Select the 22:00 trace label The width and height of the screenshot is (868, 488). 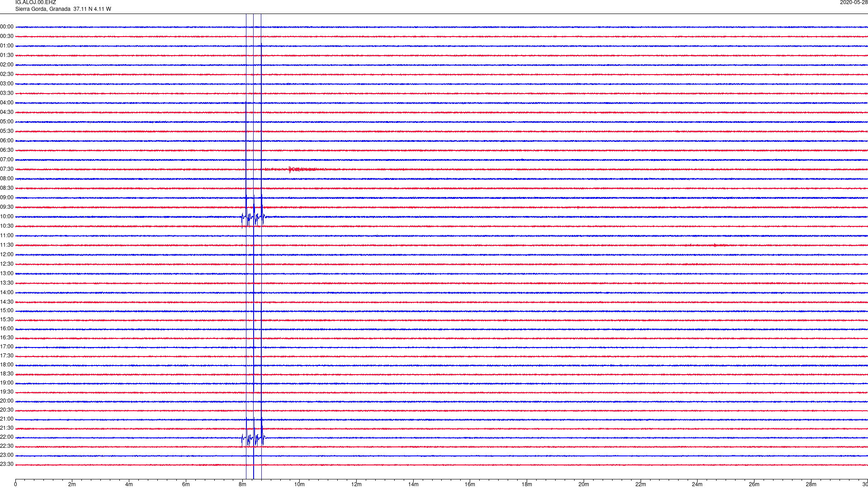tap(7, 437)
